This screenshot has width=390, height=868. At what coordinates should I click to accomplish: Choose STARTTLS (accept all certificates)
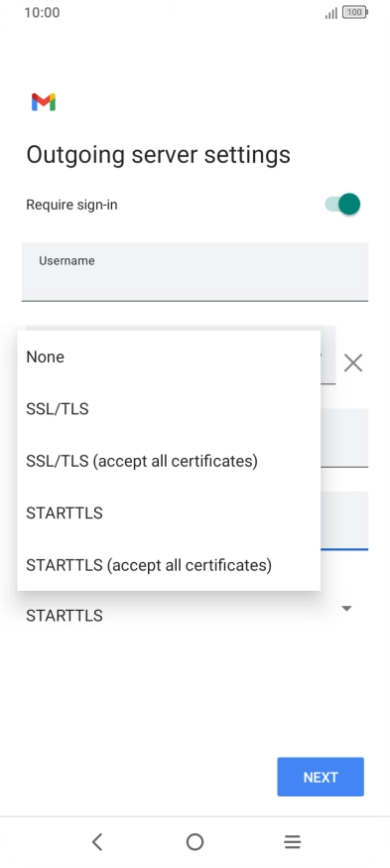[169, 565]
